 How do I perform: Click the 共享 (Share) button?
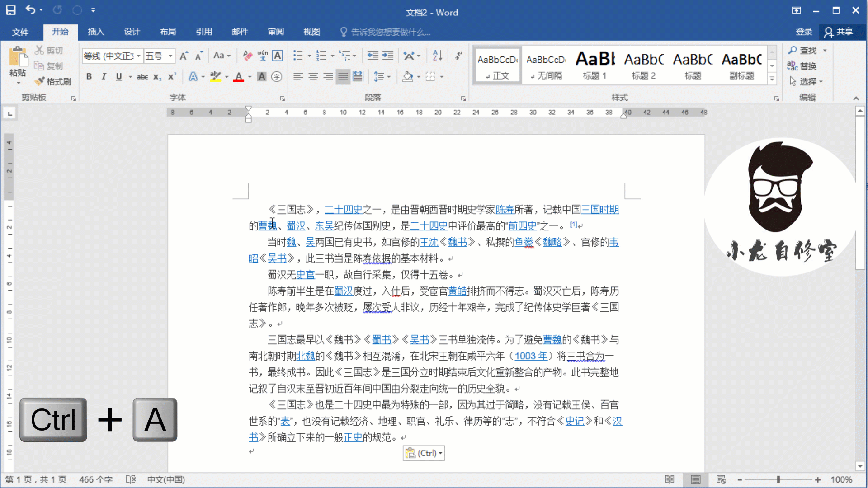pos(839,32)
